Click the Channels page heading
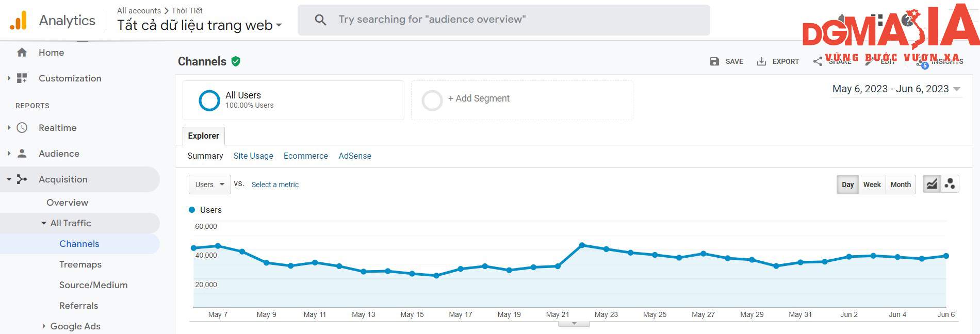 point(202,61)
